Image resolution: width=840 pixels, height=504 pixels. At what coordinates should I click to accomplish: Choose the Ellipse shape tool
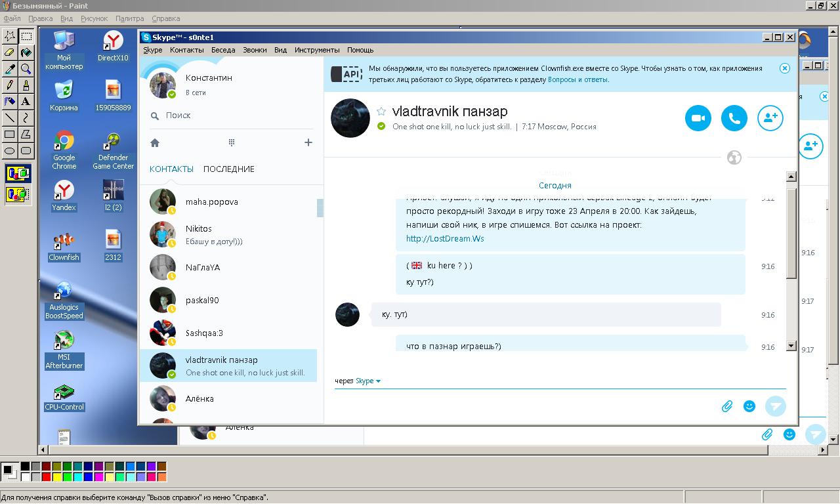10,150
